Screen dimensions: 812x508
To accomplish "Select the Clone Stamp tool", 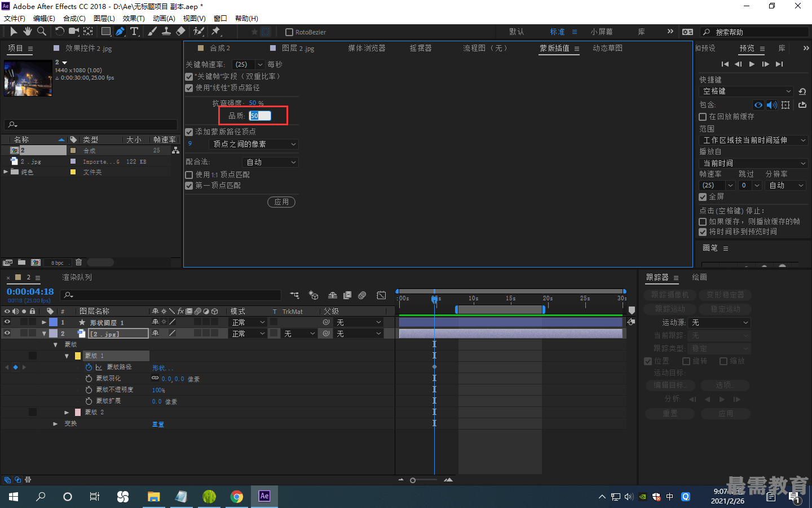I will [166, 32].
